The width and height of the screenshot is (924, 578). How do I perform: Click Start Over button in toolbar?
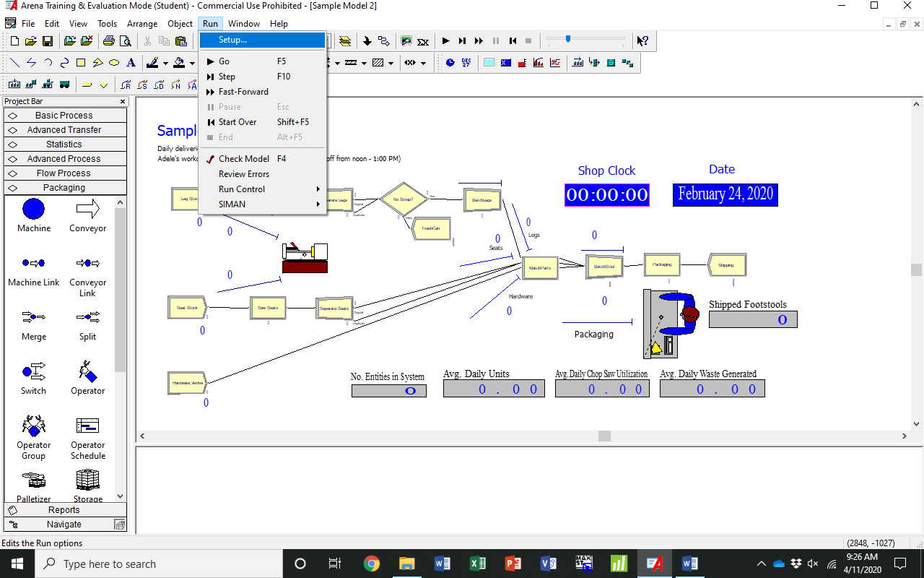click(512, 41)
